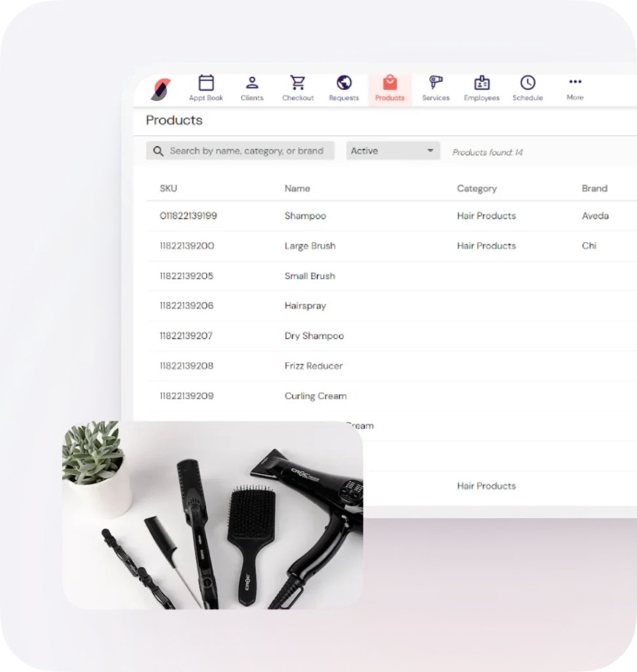This screenshot has height=672, width=637.
Task: Open Checkout shopping cart icon
Action: (x=298, y=83)
